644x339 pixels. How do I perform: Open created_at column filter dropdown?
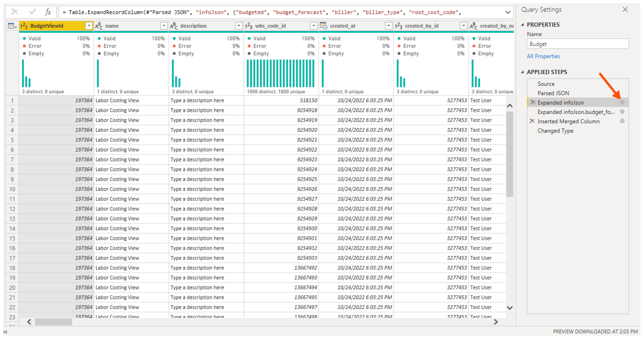[389, 26]
